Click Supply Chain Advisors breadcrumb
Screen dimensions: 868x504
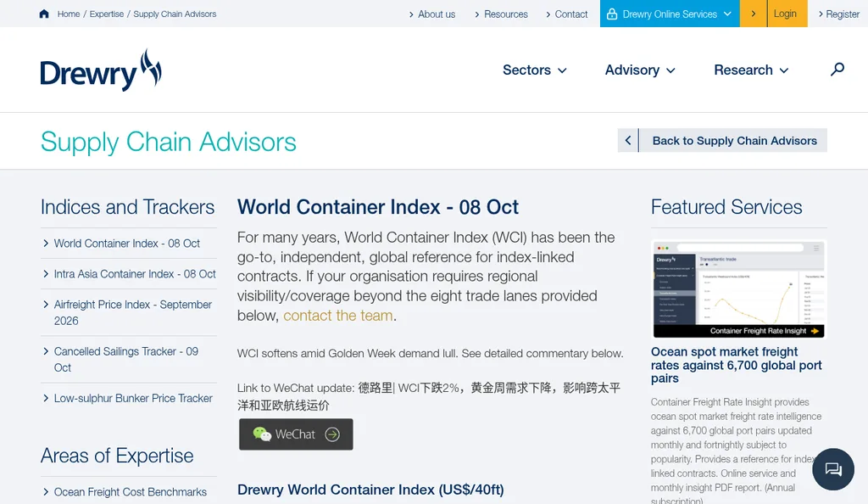[x=175, y=14]
